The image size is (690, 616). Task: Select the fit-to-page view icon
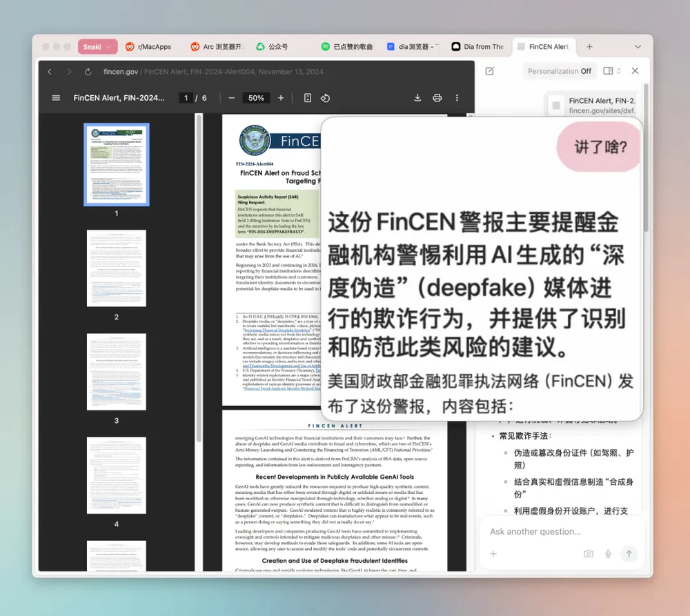pos(307,98)
